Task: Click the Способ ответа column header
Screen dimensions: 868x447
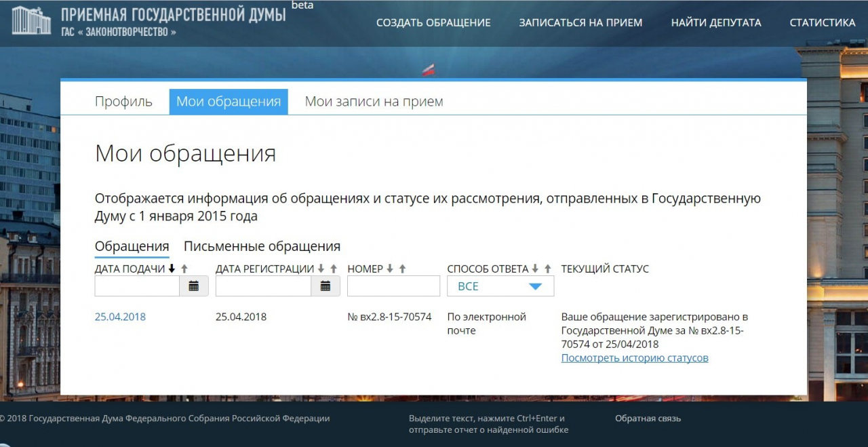Action: tap(488, 269)
